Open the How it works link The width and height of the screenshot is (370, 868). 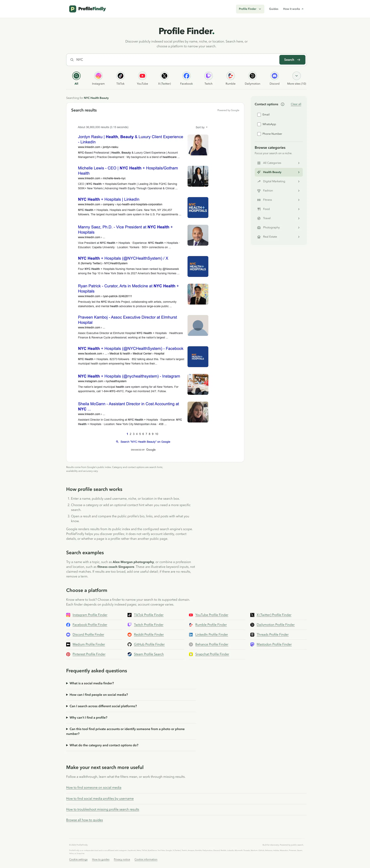293,9
